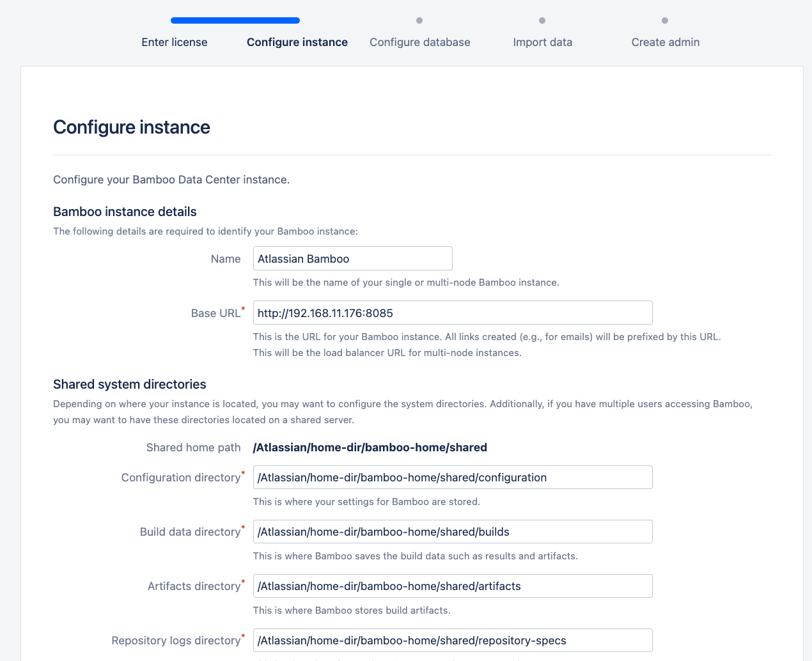812x661 pixels.
Task: Click the Repository logs directory label
Action: (x=176, y=641)
